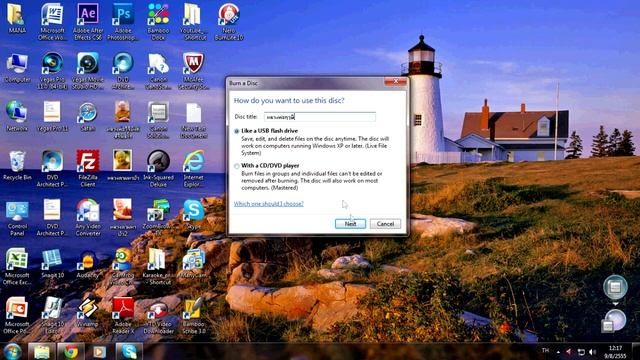Select the YTD Video Downloader icon
The width and height of the screenshot is (640, 360).
point(158,315)
